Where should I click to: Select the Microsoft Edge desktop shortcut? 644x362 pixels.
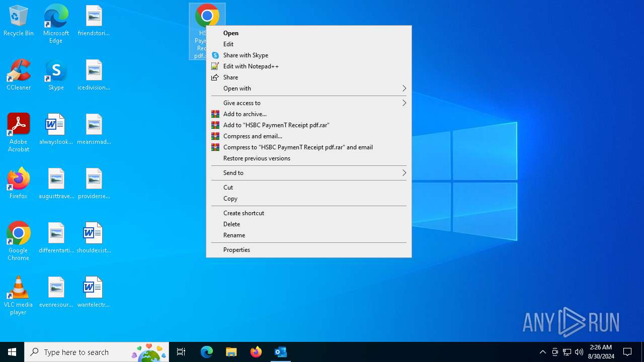56,24
